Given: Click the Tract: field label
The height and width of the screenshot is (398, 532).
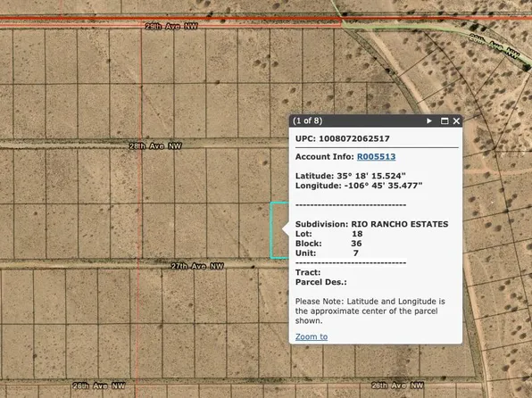Looking at the screenshot, I should pos(308,272).
